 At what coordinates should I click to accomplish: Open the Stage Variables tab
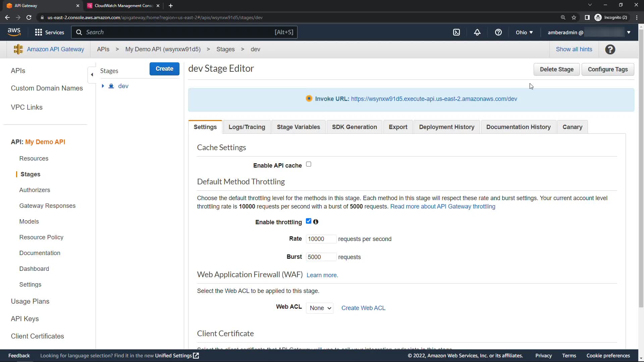(x=298, y=127)
